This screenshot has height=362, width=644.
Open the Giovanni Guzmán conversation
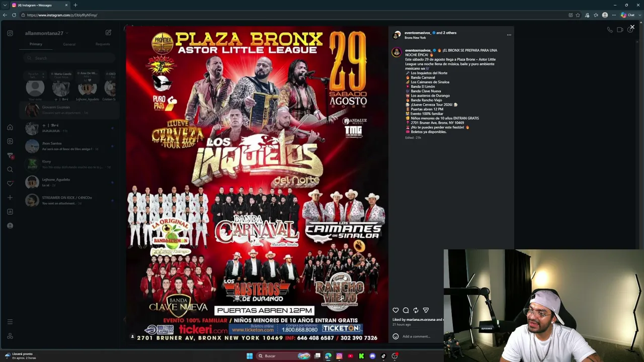point(70,110)
